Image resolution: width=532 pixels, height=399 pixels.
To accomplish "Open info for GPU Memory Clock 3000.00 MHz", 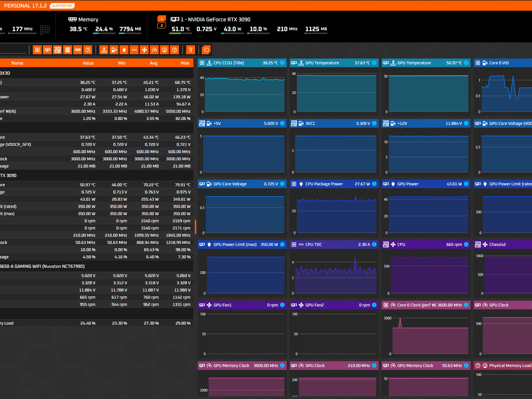I will tap(282, 365).
